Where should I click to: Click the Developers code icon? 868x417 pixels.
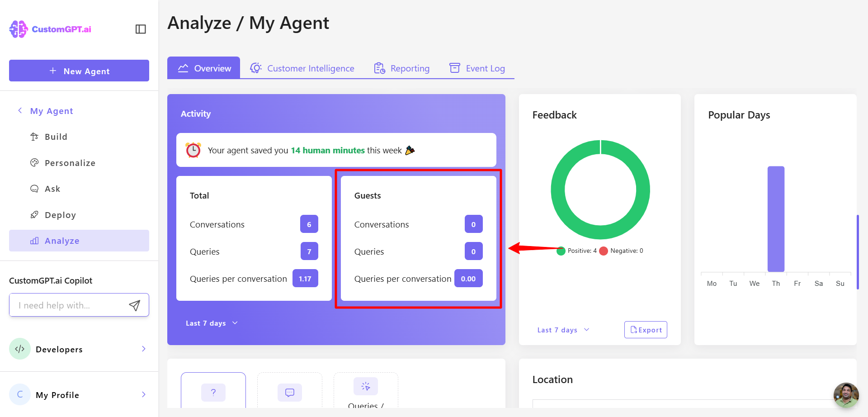pos(20,349)
